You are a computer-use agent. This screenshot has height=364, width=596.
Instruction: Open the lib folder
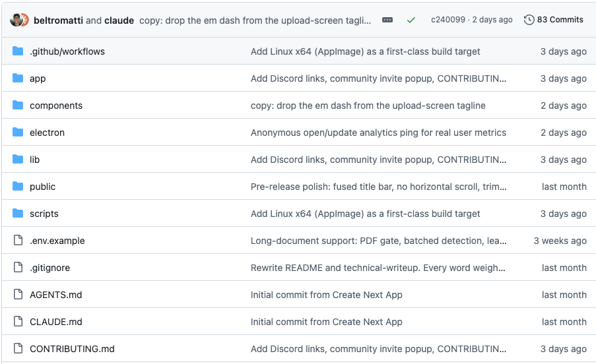pos(34,160)
